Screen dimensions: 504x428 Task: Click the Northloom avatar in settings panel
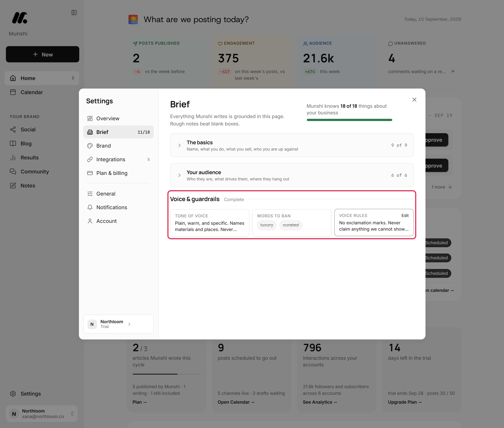[92, 324]
